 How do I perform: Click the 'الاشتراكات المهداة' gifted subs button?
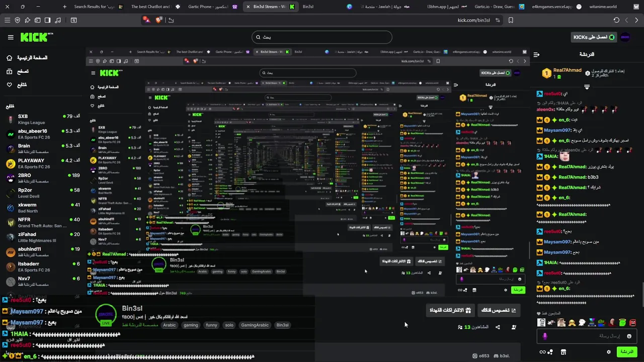point(450,310)
